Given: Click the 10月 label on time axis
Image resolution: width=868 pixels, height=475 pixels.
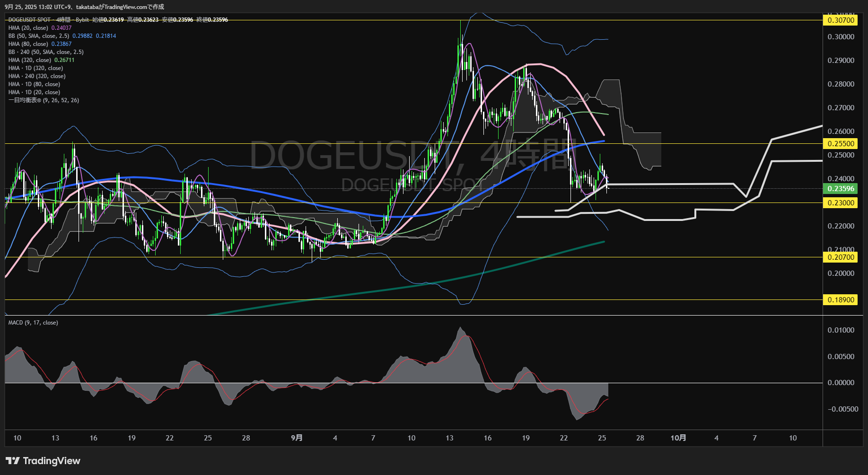Looking at the screenshot, I should coord(678,438).
